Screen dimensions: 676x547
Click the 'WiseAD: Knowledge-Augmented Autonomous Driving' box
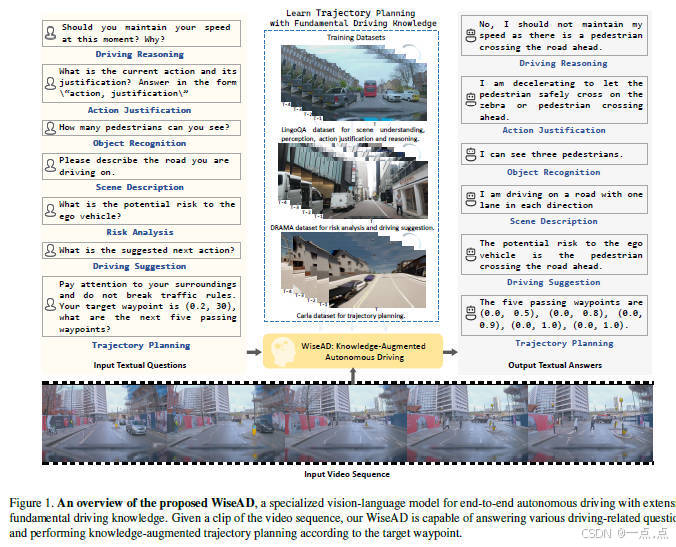[353, 351]
